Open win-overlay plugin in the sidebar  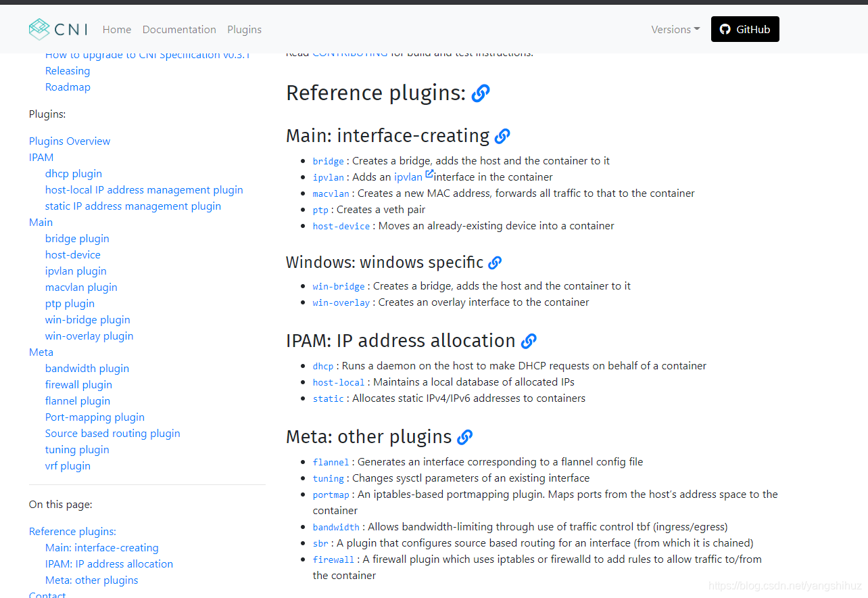tap(89, 336)
